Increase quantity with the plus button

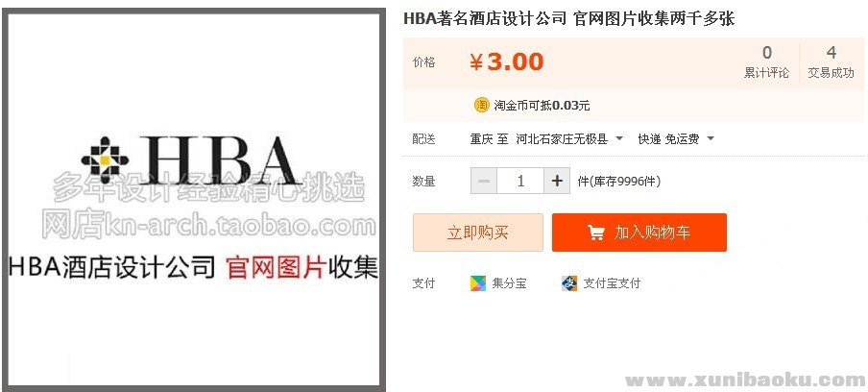click(557, 181)
